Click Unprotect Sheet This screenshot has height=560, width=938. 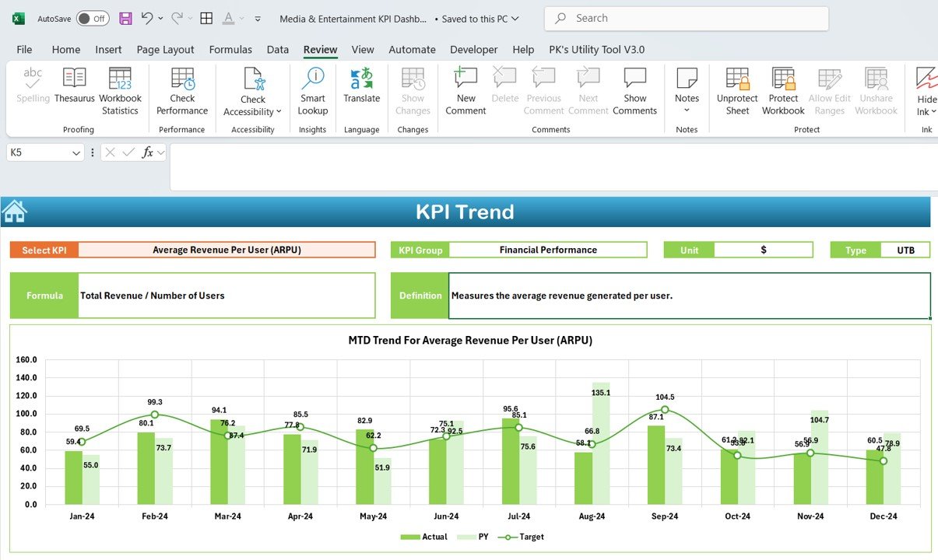[x=737, y=91]
